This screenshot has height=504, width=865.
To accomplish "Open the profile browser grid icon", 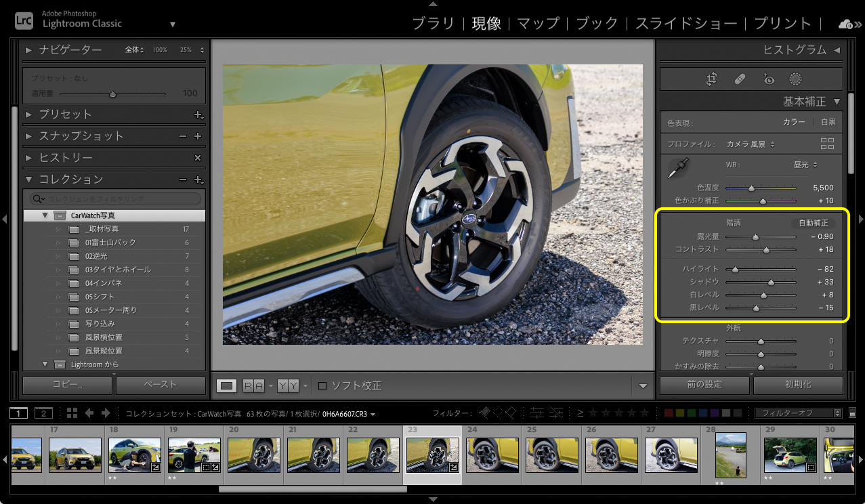I will pos(827,144).
